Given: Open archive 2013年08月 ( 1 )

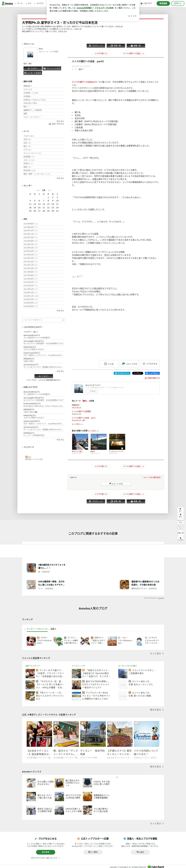Looking at the screenshot, I should (30, 224).
